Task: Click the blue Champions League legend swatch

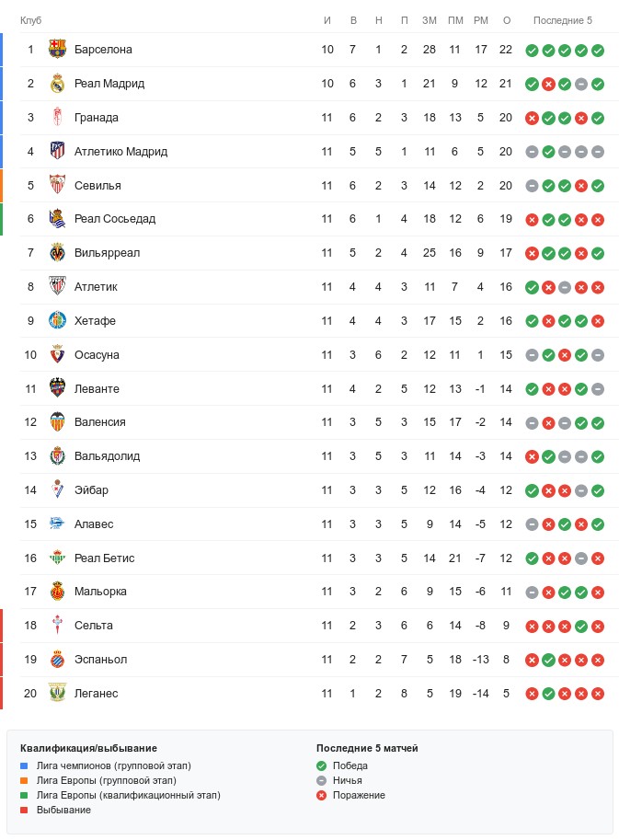Action: click(x=24, y=765)
